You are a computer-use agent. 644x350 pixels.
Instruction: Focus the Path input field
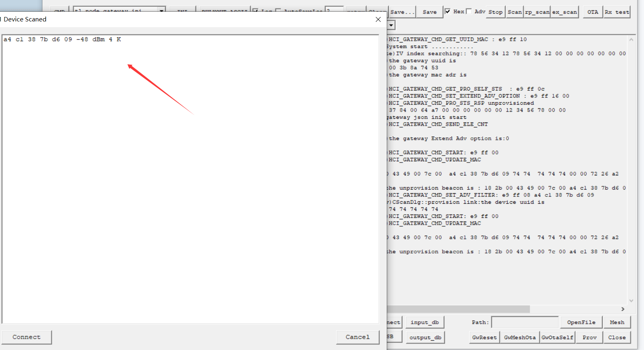pos(525,323)
